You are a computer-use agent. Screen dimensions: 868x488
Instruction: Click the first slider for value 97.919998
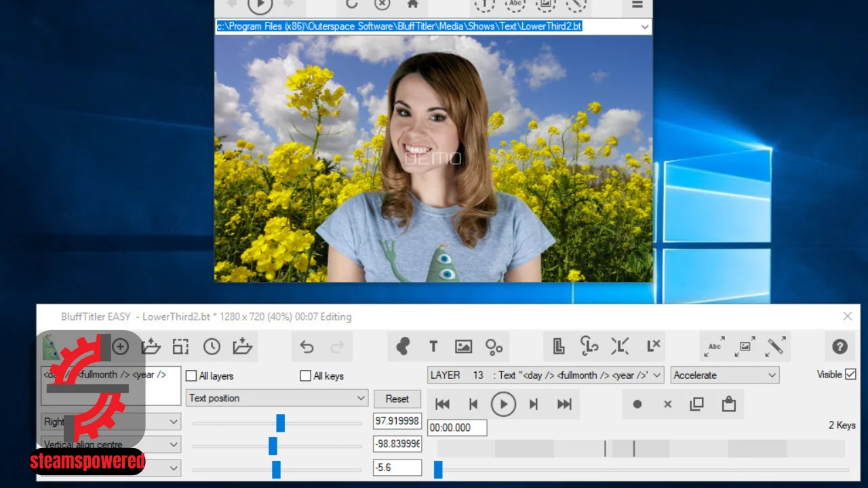click(x=280, y=423)
